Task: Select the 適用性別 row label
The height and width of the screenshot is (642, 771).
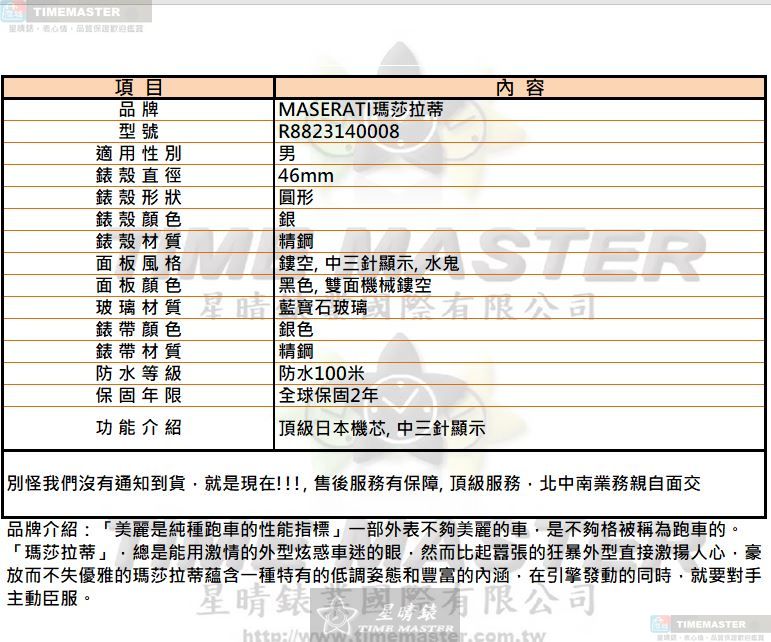Action: 139,153
